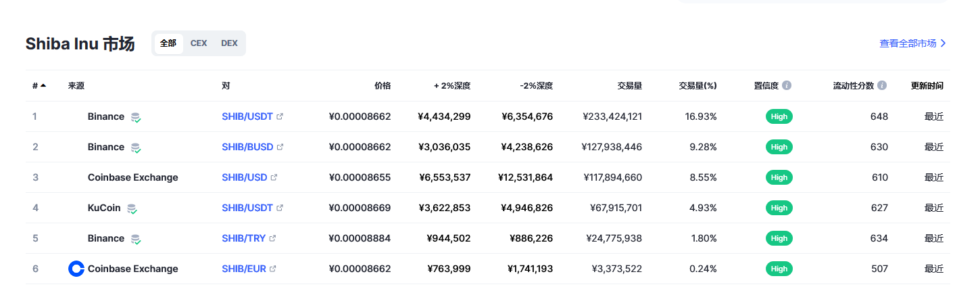Sort by the 交易量(%) column header
This screenshot has width=980, height=291.
click(x=697, y=86)
